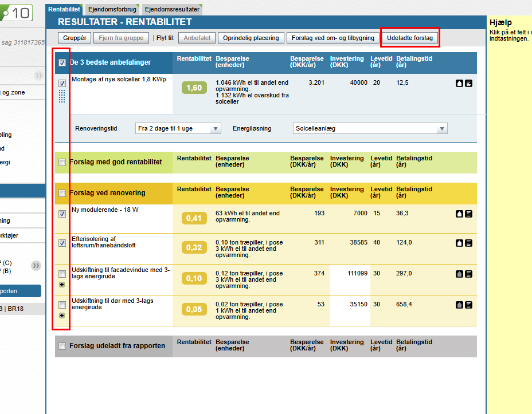Switch to Ejendomsresultater tab
532x414 pixels.
(x=172, y=10)
